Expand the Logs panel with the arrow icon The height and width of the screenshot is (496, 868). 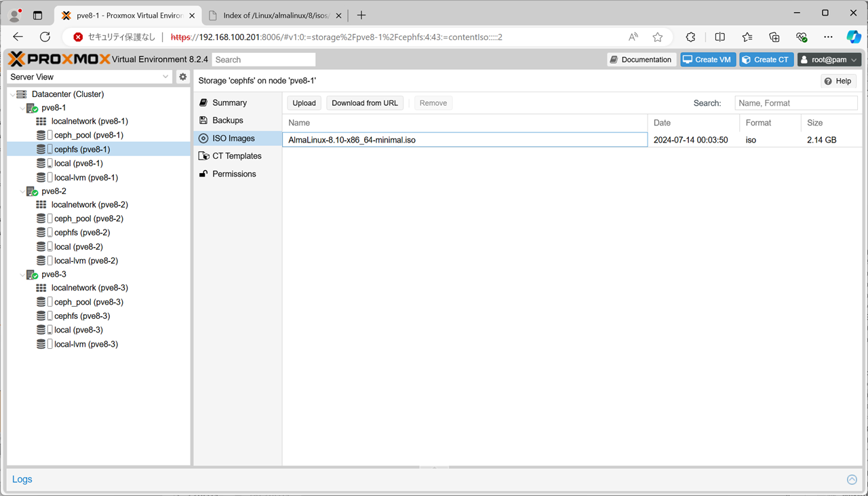(x=852, y=480)
